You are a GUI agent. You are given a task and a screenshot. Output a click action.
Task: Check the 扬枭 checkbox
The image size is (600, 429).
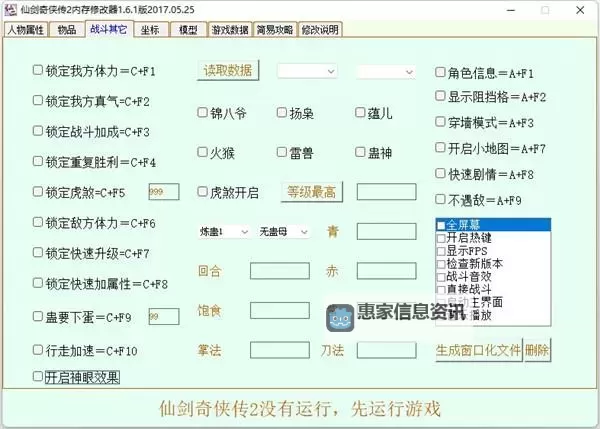pos(282,113)
